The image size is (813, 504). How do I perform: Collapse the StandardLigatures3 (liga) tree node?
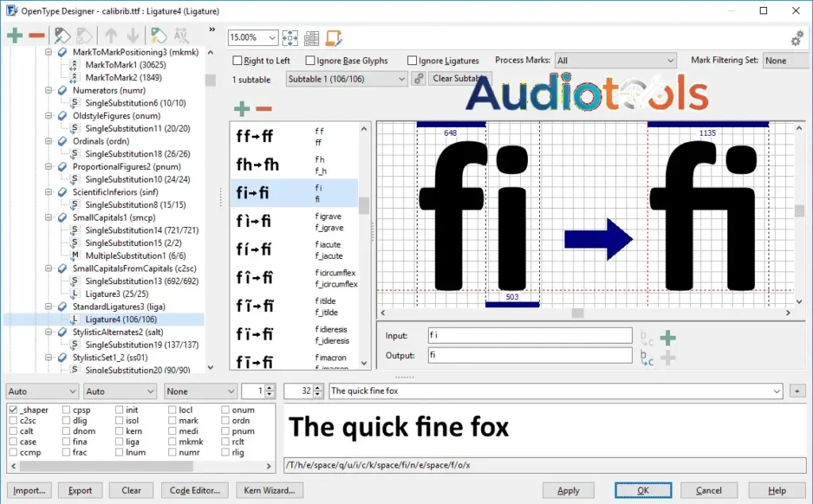48,306
